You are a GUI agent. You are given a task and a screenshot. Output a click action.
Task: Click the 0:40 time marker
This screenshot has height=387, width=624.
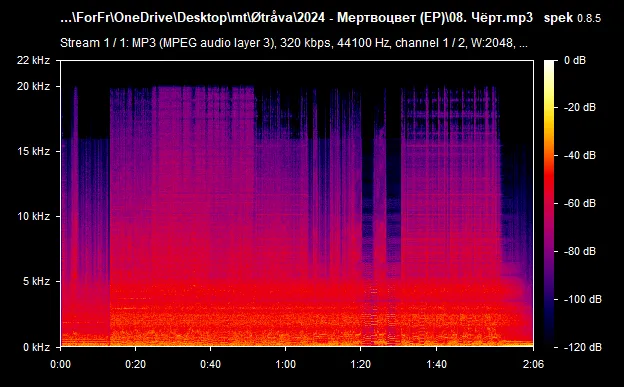[211, 364]
